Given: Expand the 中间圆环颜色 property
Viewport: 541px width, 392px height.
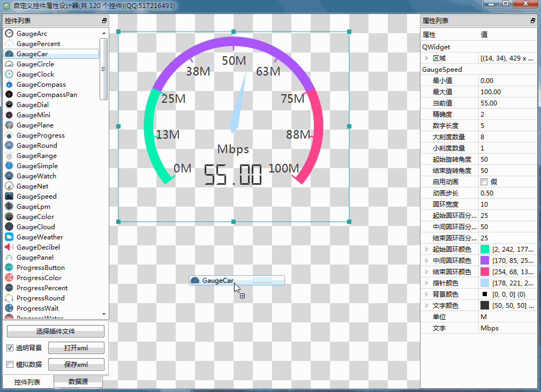Looking at the screenshot, I should click(x=427, y=260).
